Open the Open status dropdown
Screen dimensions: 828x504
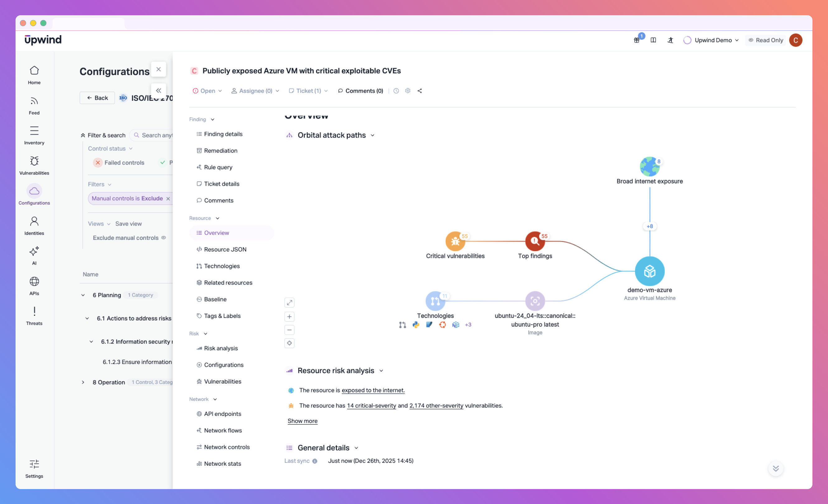207,91
